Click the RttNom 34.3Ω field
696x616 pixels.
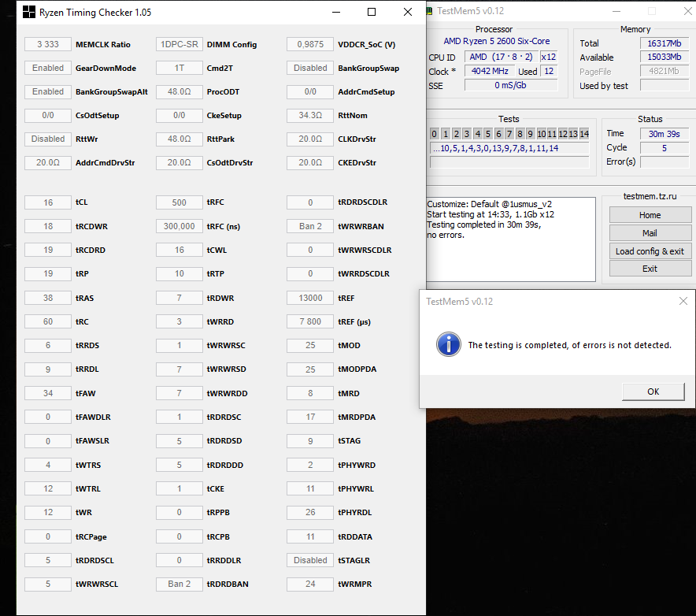pos(310,115)
